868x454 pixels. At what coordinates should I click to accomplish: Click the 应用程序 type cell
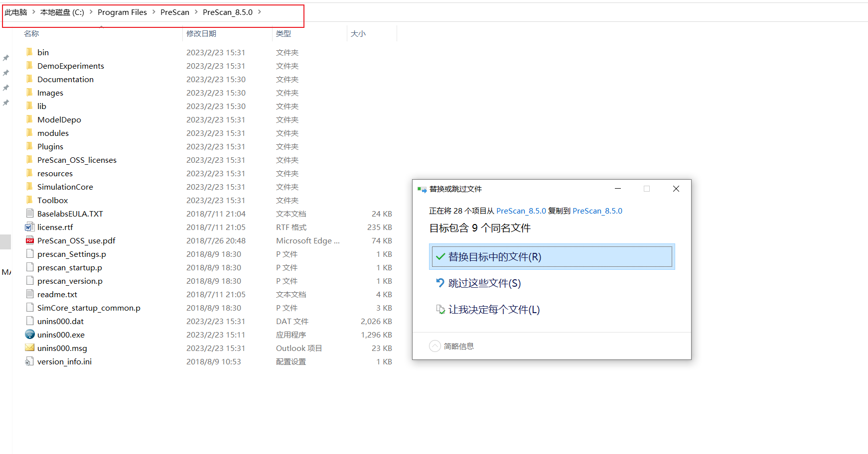[291, 335]
